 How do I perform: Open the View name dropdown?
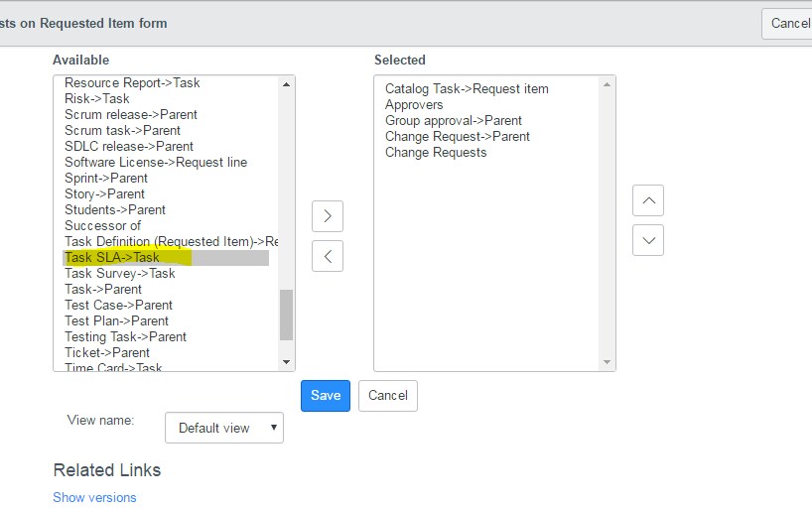[x=224, y=428]
